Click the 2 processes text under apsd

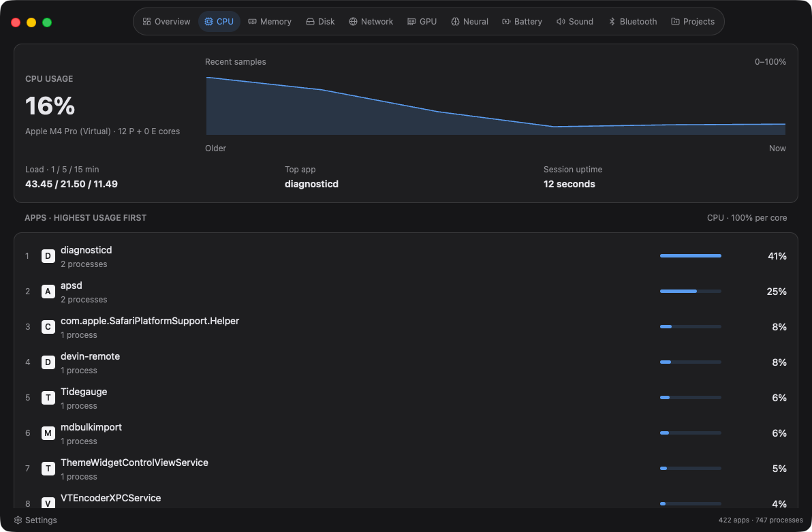84,300
